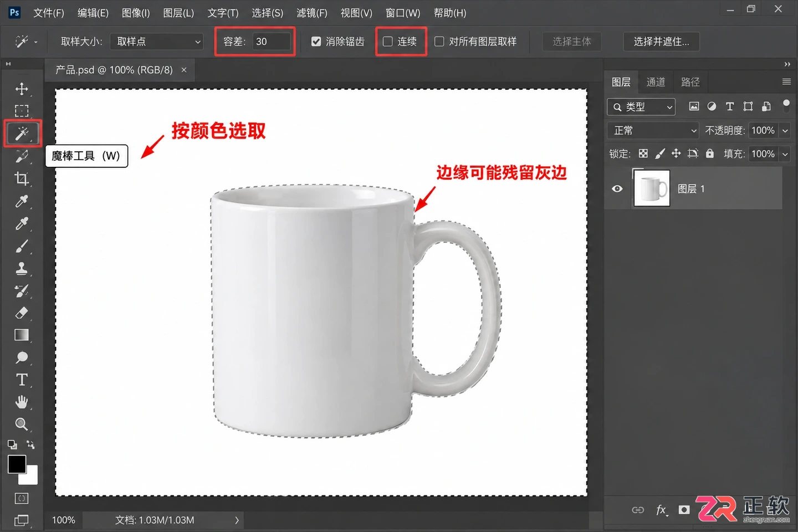
Task: Enable 对所有图层取样 checkbox
Action: [439, 42]
